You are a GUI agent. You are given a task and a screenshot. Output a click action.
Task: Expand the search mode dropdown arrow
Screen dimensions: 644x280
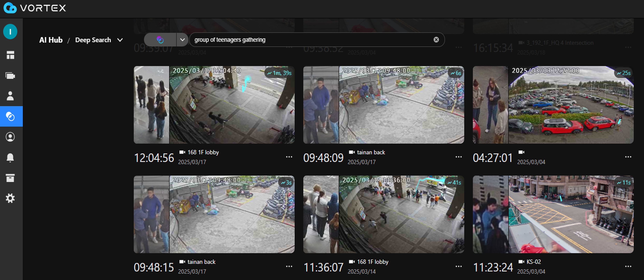point(182,40)
